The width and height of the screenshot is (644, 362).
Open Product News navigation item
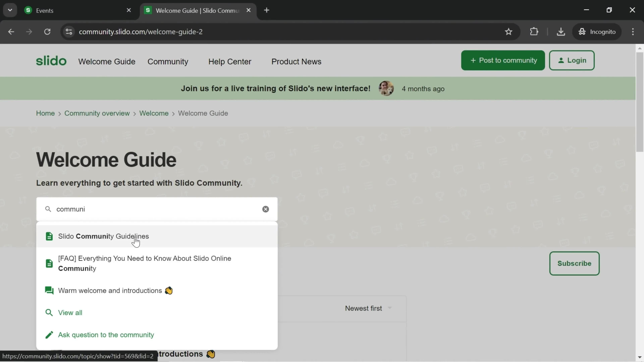point(296,62)
